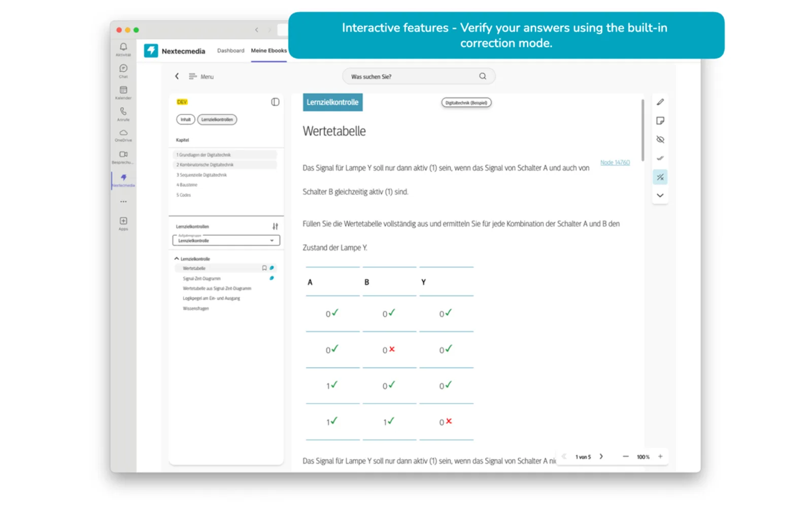
Task: Go to next page arrow
Action: point(601,457)
